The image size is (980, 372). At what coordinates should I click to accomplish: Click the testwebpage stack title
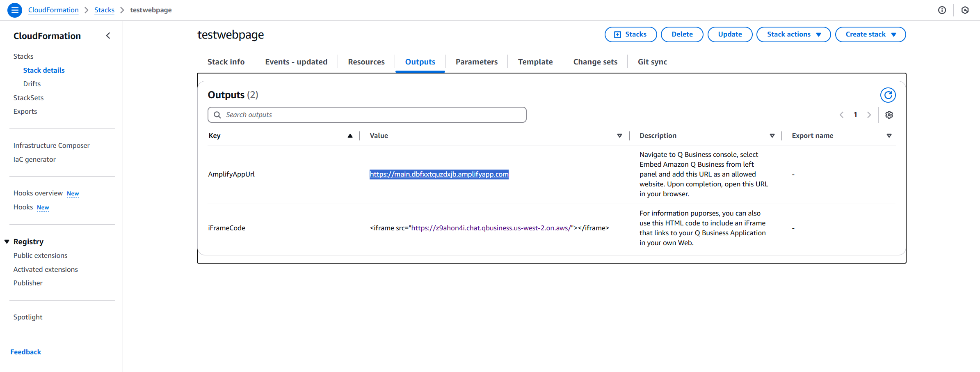pos(231,35)
